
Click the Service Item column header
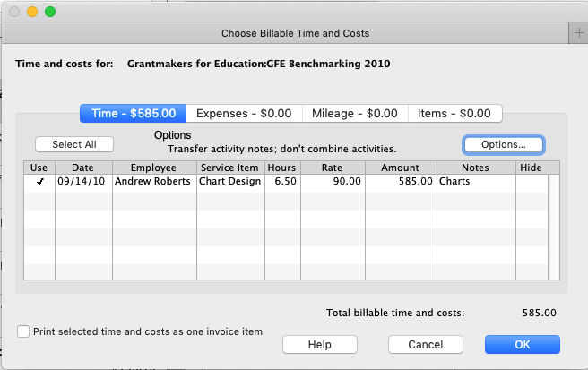(230, 168)
